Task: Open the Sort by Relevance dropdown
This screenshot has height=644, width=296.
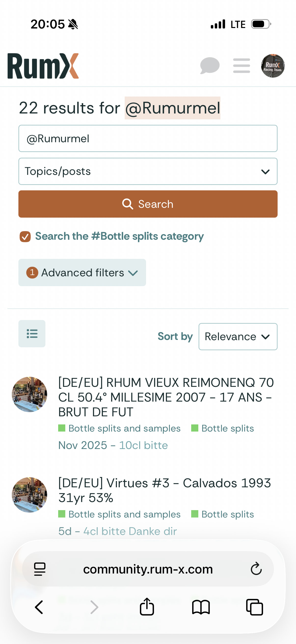Action: 238,336
